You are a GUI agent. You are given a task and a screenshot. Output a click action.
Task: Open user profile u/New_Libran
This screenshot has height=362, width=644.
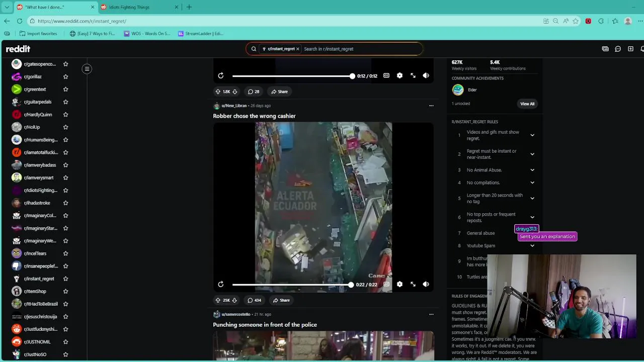[234, 106]
